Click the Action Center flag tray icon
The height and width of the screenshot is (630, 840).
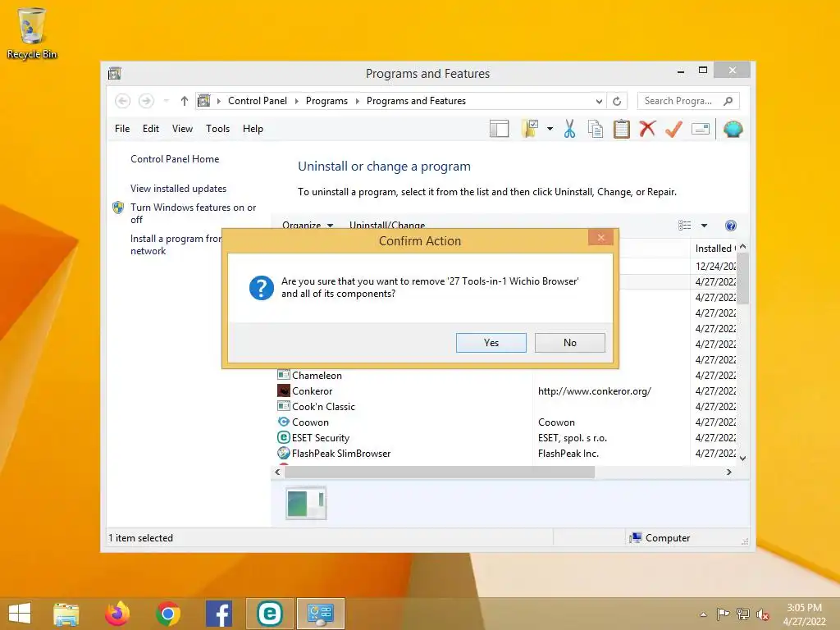[723, 614]
